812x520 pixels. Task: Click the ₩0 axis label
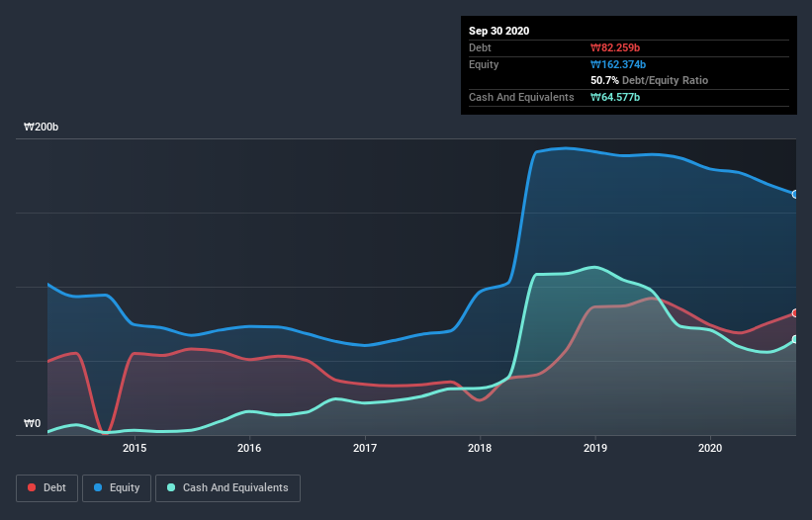click(x=32, y=423)
